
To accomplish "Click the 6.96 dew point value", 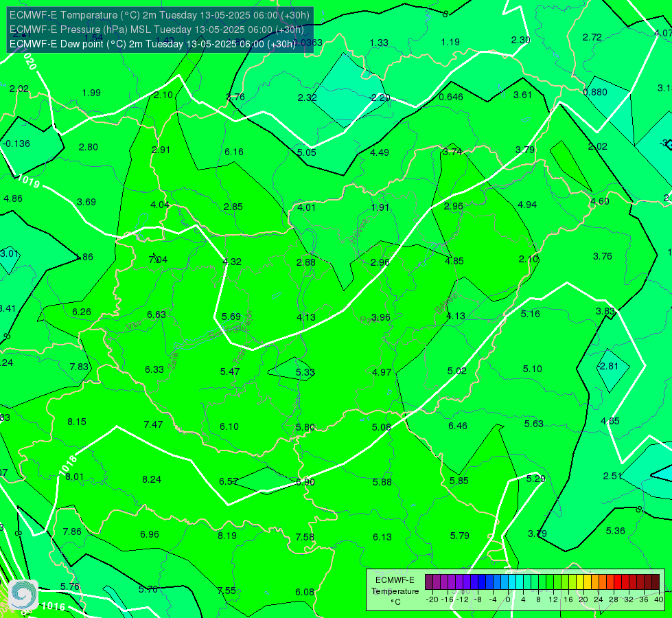I will (x=150, y=535).
